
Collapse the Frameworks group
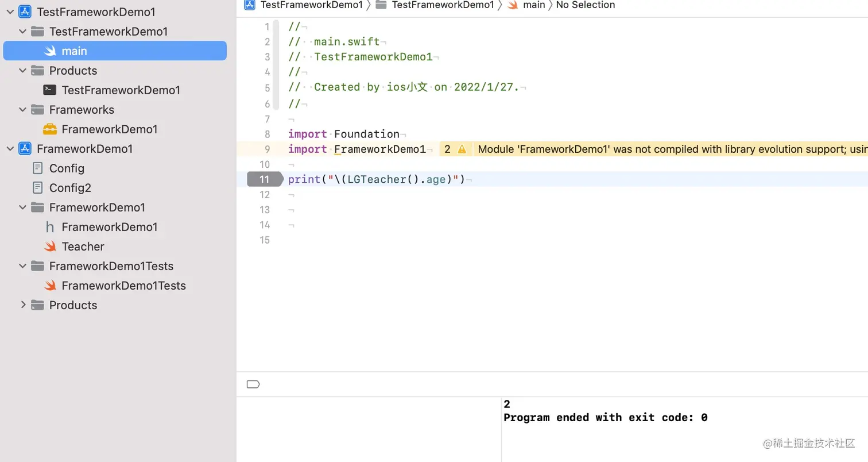click(23, 110)
